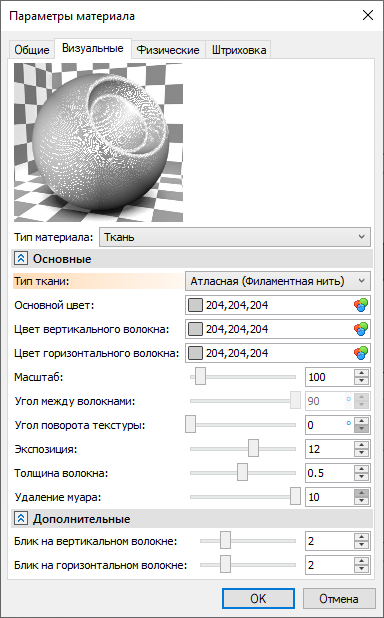The height and width of the screenshot is (618, 384).
Task: Open color picker icon for Основной цвет
Action: [x=361, y=305]
